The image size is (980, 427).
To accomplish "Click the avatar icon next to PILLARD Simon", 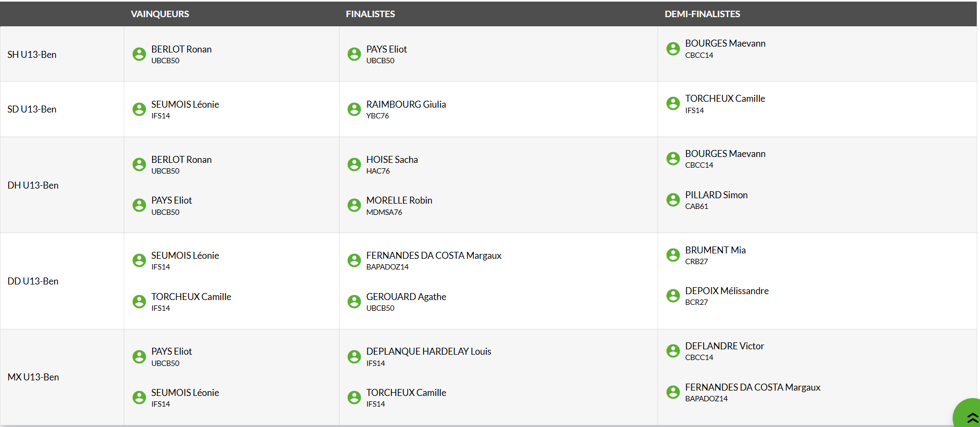I will click(x=673, y=200).
